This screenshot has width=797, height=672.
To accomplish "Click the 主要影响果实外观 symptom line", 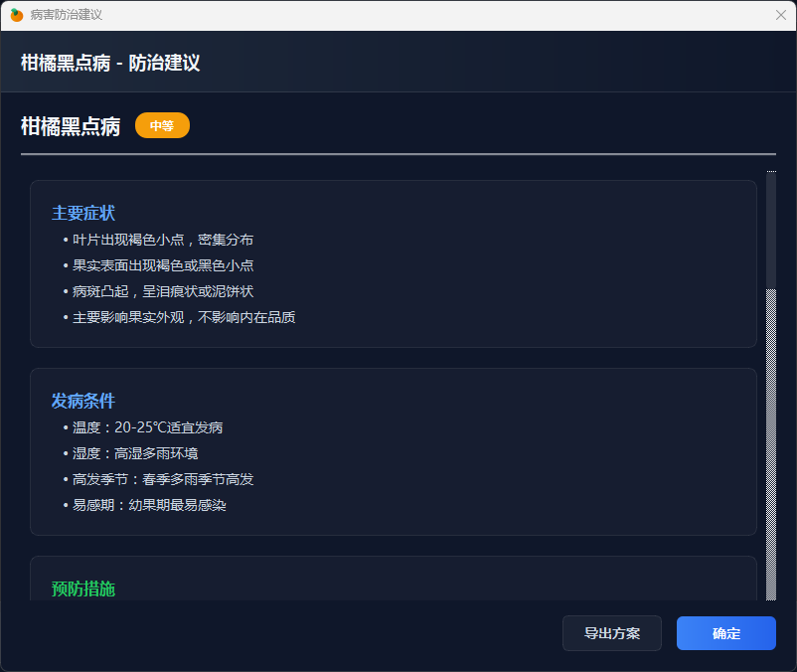I will [184, 317].
